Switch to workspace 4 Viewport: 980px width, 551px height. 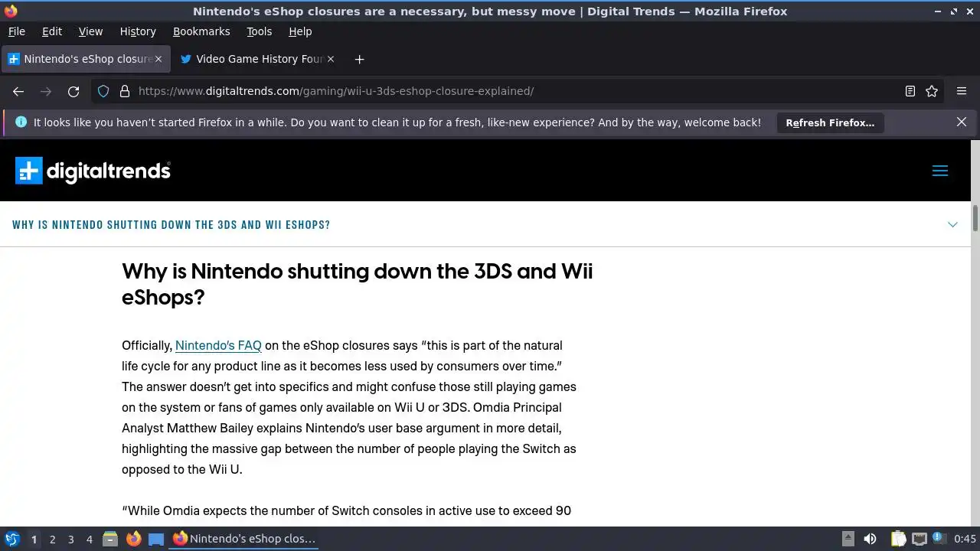(89, 539)
